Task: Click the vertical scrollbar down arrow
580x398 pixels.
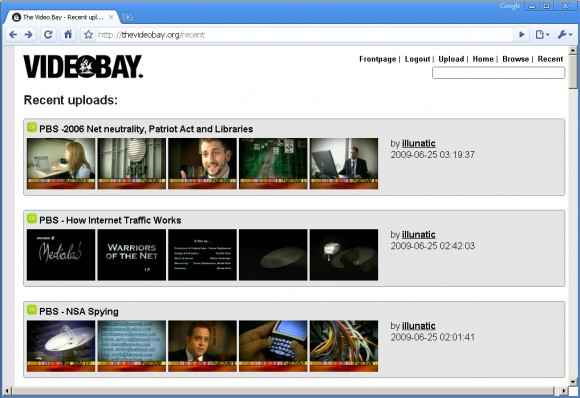Action: [573, 382]
